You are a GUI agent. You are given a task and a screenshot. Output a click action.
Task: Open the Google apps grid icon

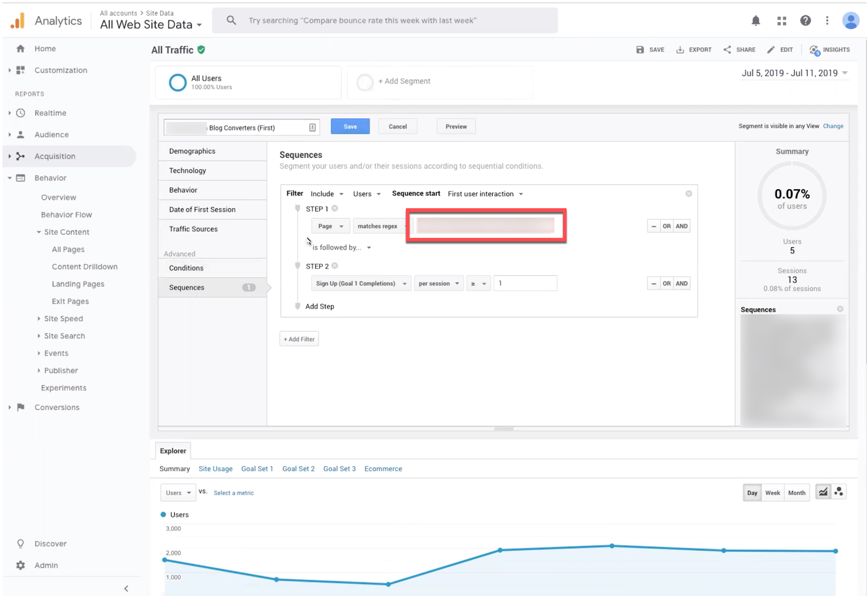(782, 21)
